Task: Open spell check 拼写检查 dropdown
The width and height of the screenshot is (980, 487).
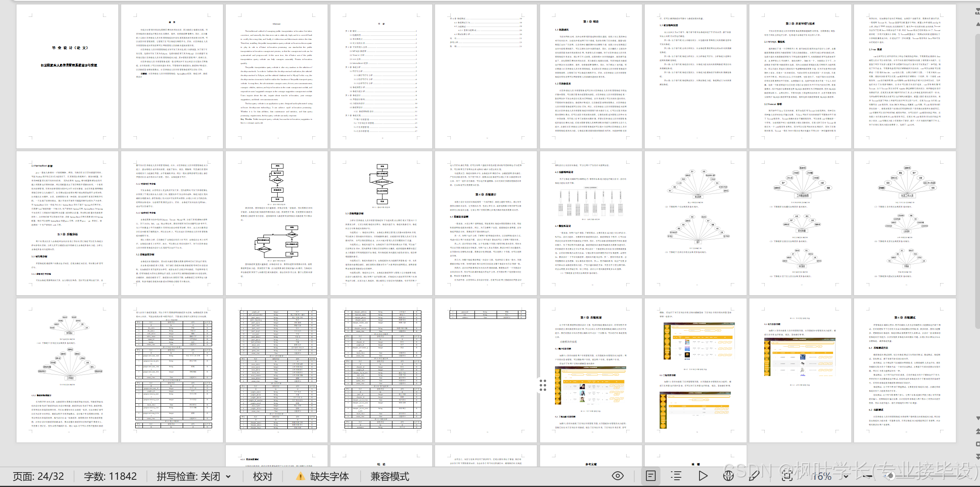Action: pos(194,477)
